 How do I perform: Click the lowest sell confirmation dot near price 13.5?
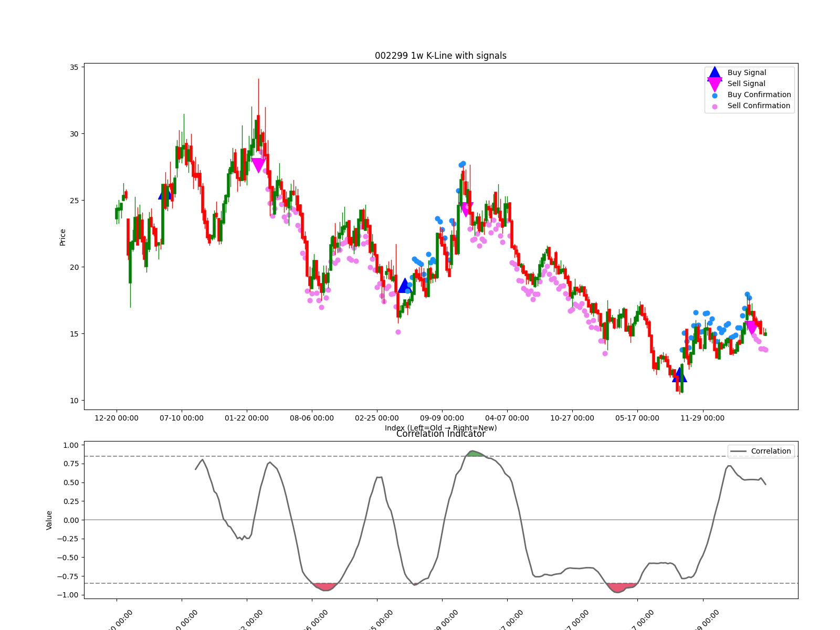tap(605, 353)
